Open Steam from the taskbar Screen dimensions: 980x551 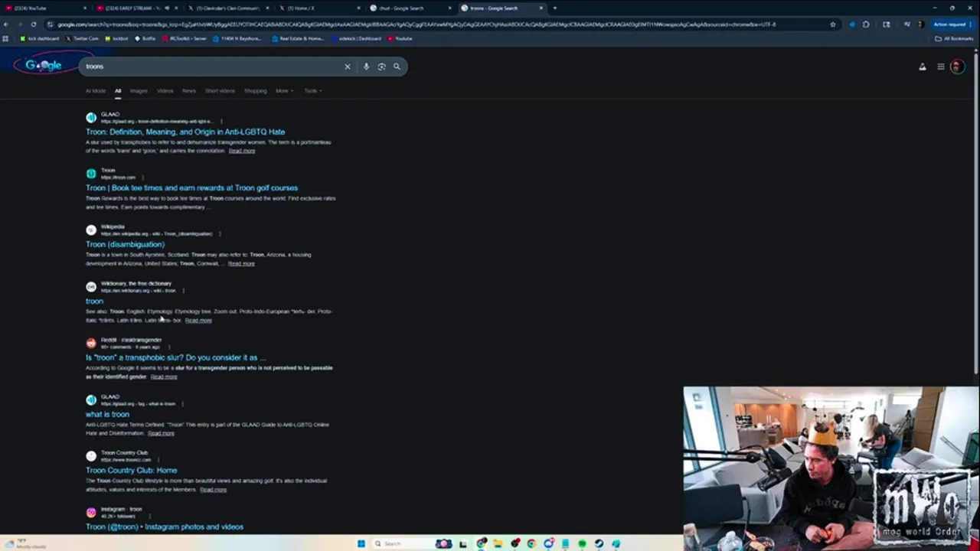point(599,543)
